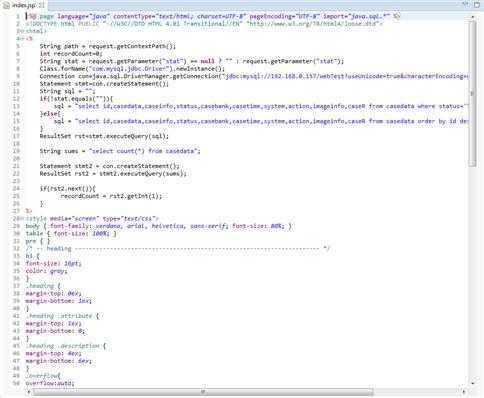Viewport: 484px width, 398px height.
Task: Click 'ResultSet rst=stmt.executeQuery(sql);'
Action: point(104,136)
